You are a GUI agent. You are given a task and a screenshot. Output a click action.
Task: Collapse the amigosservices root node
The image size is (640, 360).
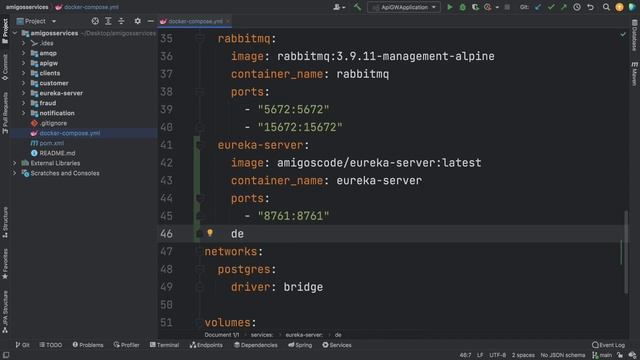pyautogui.click(x=15, y=33)
